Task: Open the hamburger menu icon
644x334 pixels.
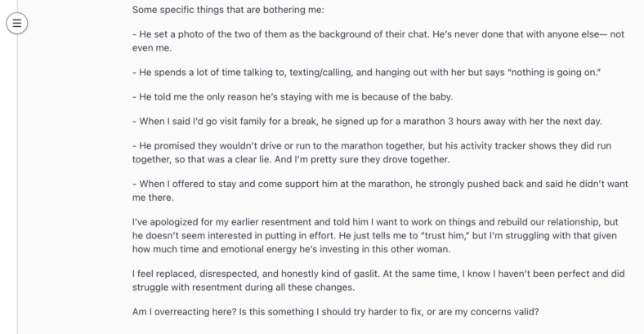Action: [17, 23]
